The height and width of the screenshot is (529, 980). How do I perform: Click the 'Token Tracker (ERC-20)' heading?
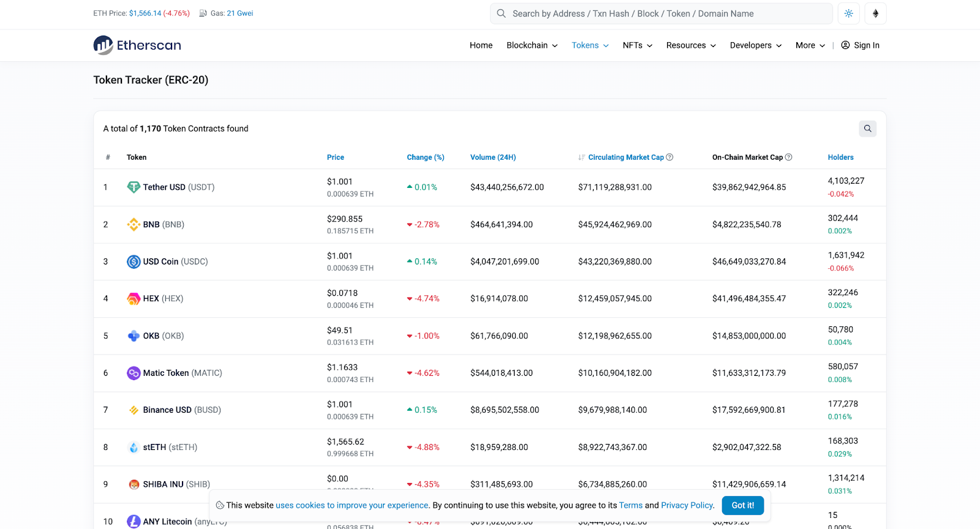tap(151, 80)
